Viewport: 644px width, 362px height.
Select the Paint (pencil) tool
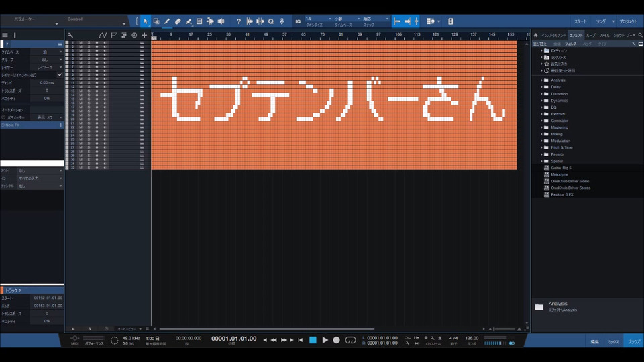pos(167,21)
